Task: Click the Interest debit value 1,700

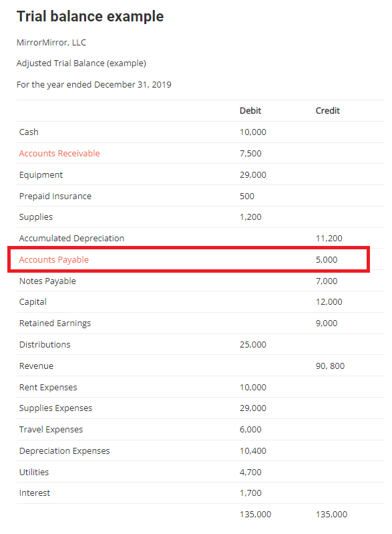Action: 250,493
